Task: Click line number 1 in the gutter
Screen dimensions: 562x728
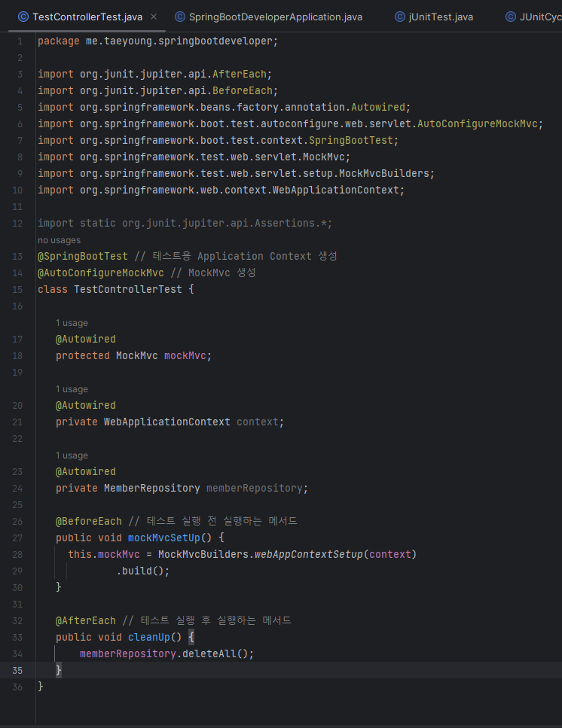Action: [20, 41]
